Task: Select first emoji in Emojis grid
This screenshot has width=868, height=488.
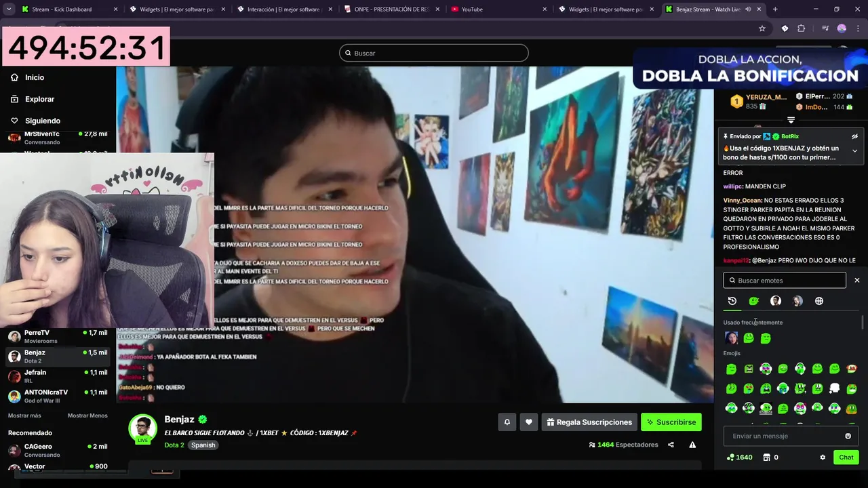Action: (731, 369)
